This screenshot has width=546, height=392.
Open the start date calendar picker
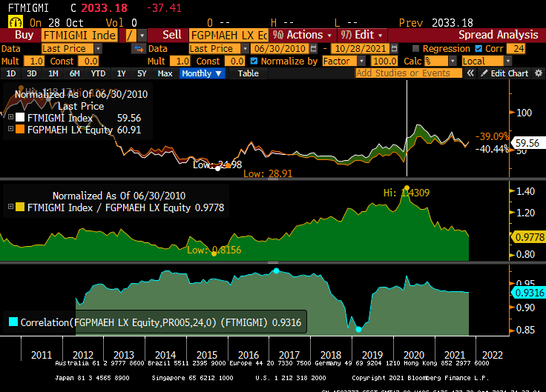pos(313,48)
